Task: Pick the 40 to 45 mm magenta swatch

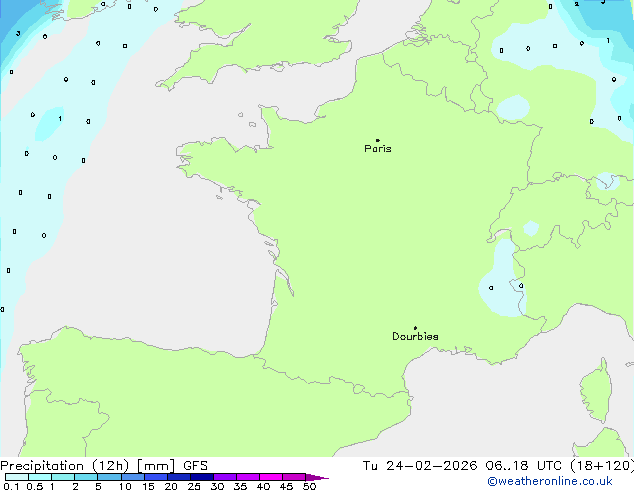Action: coord(271,477)
